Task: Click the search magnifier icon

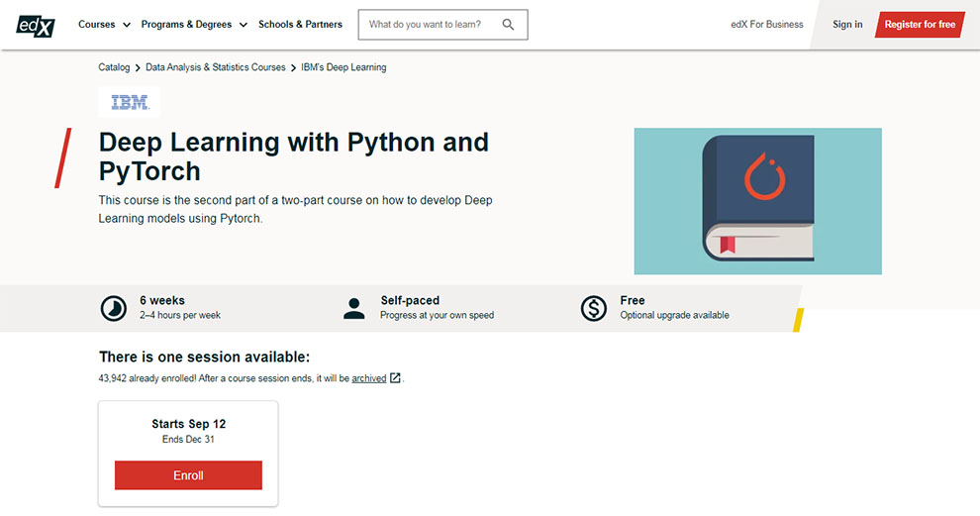Action: 508,25
